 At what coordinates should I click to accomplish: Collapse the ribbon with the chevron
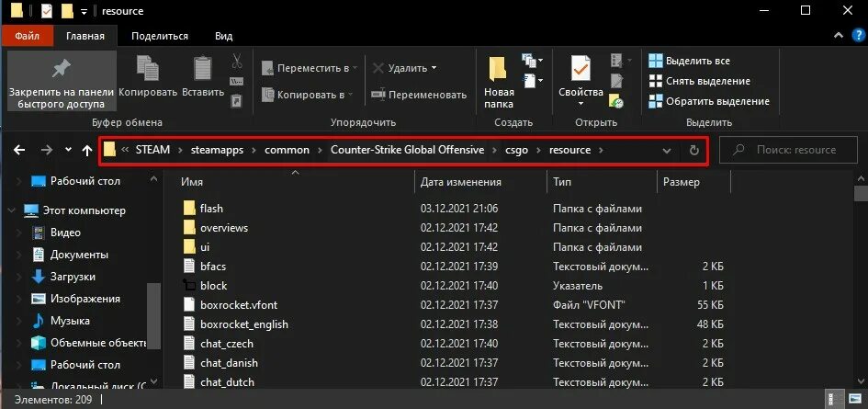[x=838, y=36]
